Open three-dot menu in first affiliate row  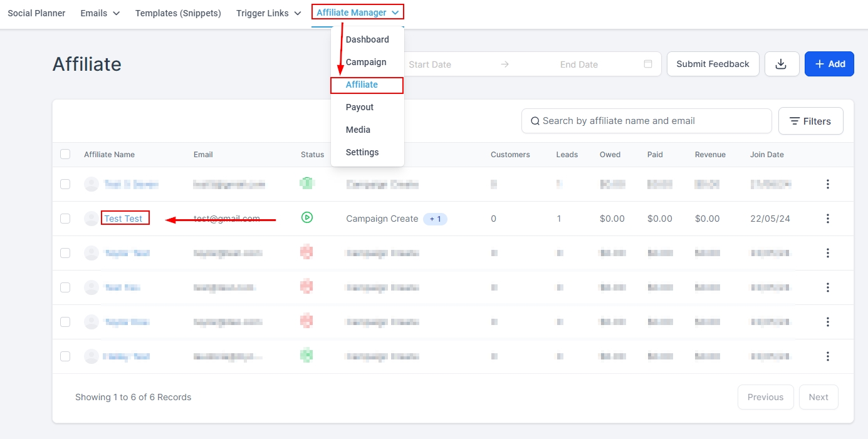point(827,184)
